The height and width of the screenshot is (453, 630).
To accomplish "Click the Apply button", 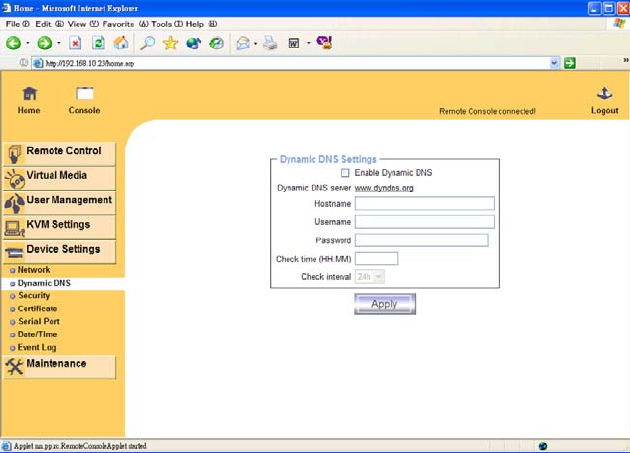I will pyautogui.click(x=384, y=304).
